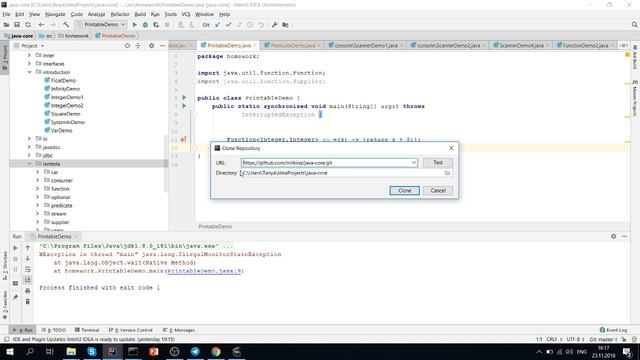Collapse all in Project panel

138,46
